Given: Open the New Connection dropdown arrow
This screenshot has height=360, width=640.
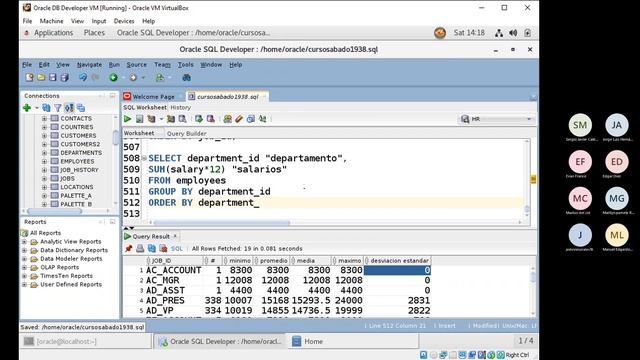Looking at the screenshot, I should tap(36, 108).
